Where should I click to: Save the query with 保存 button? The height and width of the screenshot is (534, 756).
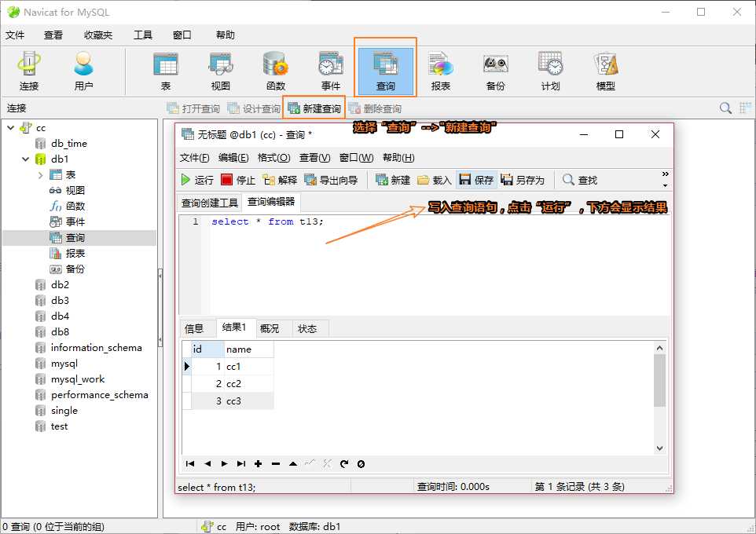(x=476, y=180)
